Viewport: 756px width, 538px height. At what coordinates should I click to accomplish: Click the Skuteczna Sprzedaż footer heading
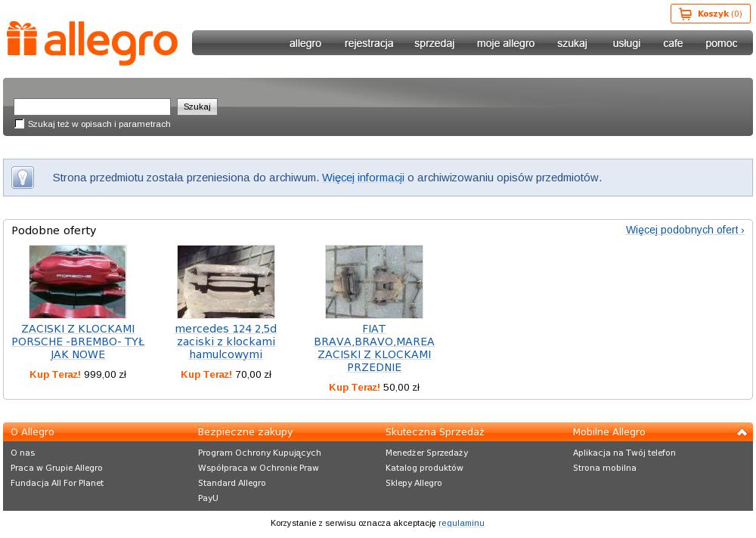coord(435,432)
